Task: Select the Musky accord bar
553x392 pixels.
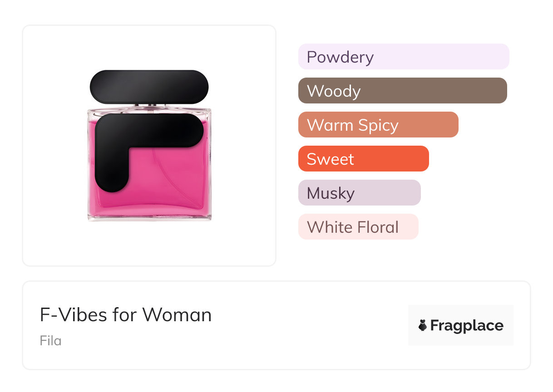Action: 359,193
